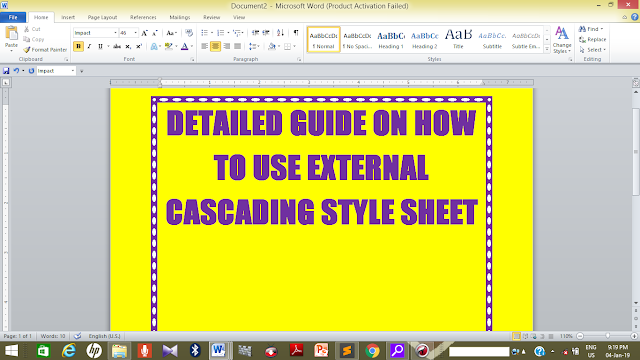Select Center alignment
The image size is (640, 360).
(x=215, y=46)
